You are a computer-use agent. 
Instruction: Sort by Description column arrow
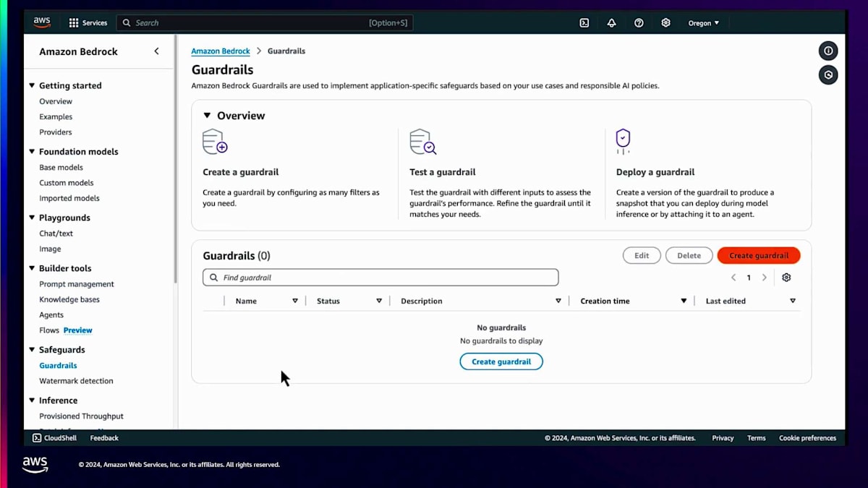click(x=558, y=301)
